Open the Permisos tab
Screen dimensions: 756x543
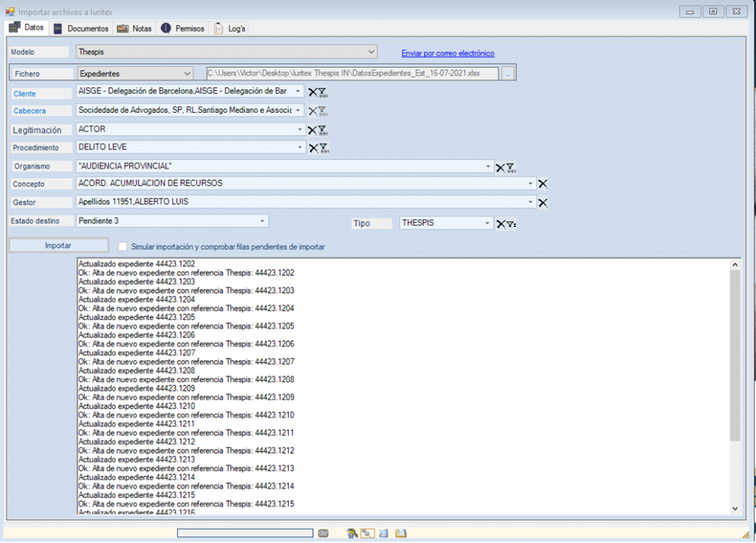[182, 29]
